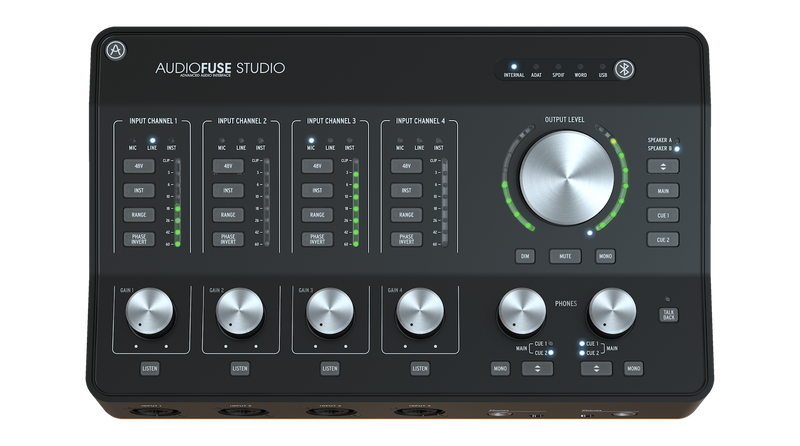Click the OUTPUT LEVEL label

coord(564,119)
